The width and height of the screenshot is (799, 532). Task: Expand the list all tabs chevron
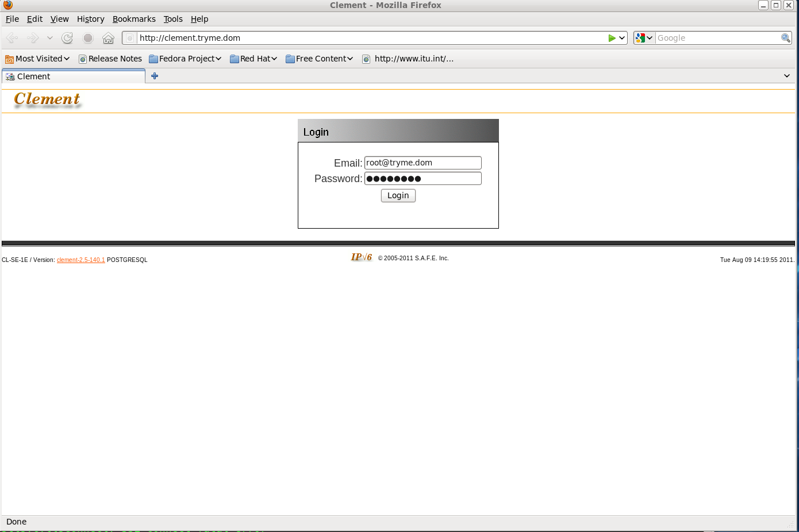(x=787, y=76)
